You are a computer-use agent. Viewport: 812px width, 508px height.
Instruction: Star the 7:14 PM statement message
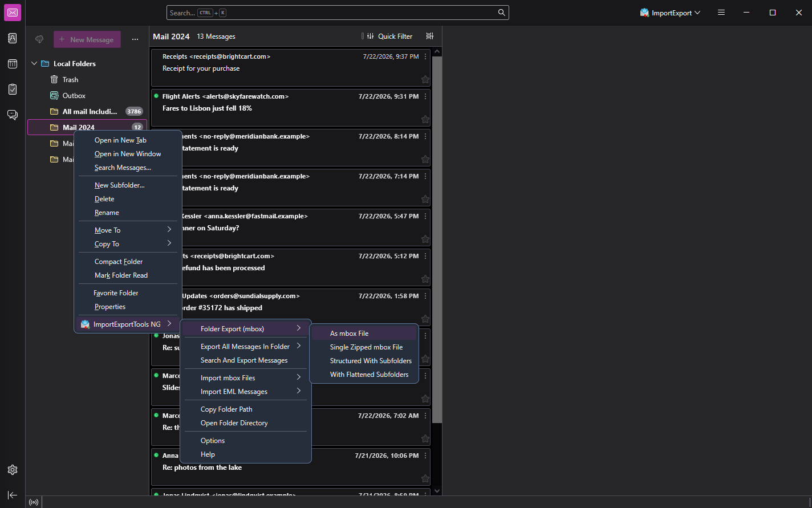pyautogui.click(x=425, y=199)
